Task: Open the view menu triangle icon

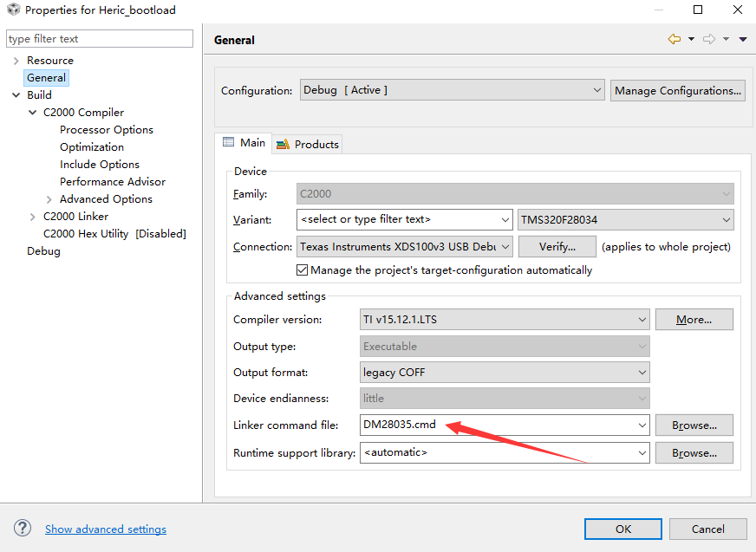Action: 743,39
